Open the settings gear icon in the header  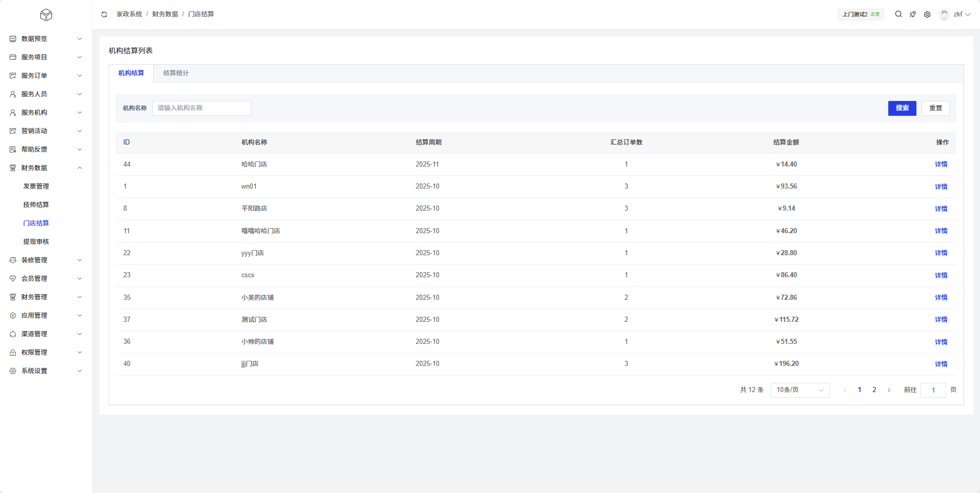(927, 14)
